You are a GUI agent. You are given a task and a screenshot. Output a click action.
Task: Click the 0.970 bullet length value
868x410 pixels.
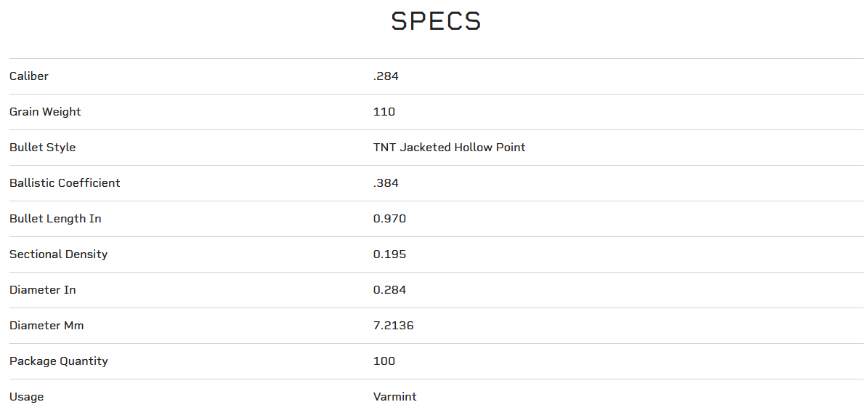pos(389,219)
